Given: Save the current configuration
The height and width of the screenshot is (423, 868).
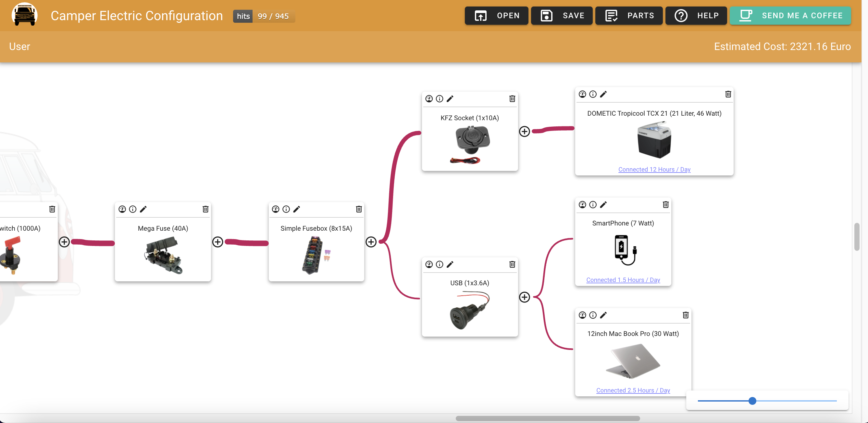Looking at the screenshot, I should [x=561, y=16].
